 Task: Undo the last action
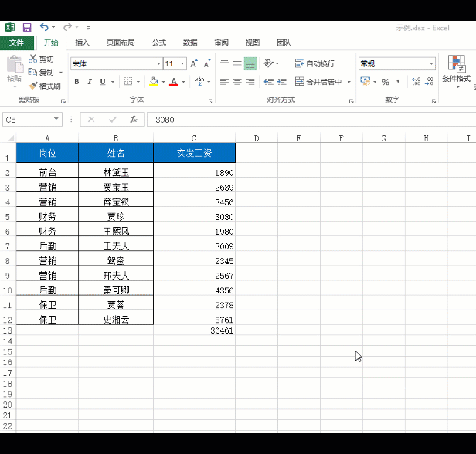(x=44, y=27)
